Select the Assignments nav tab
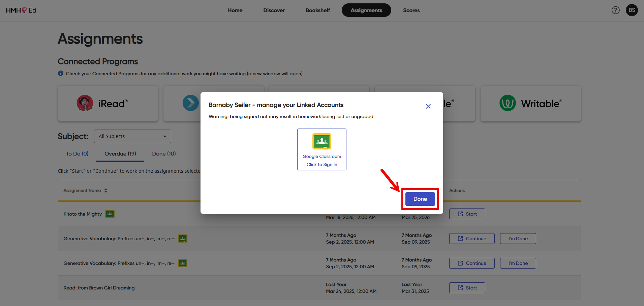 click(366, 10)
